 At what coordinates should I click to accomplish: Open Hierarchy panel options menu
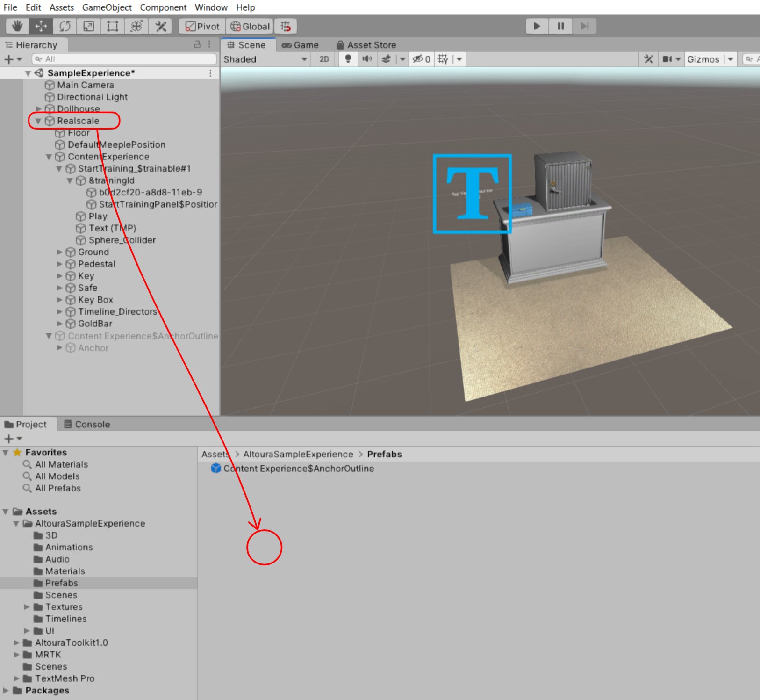(x=209, y=44)
